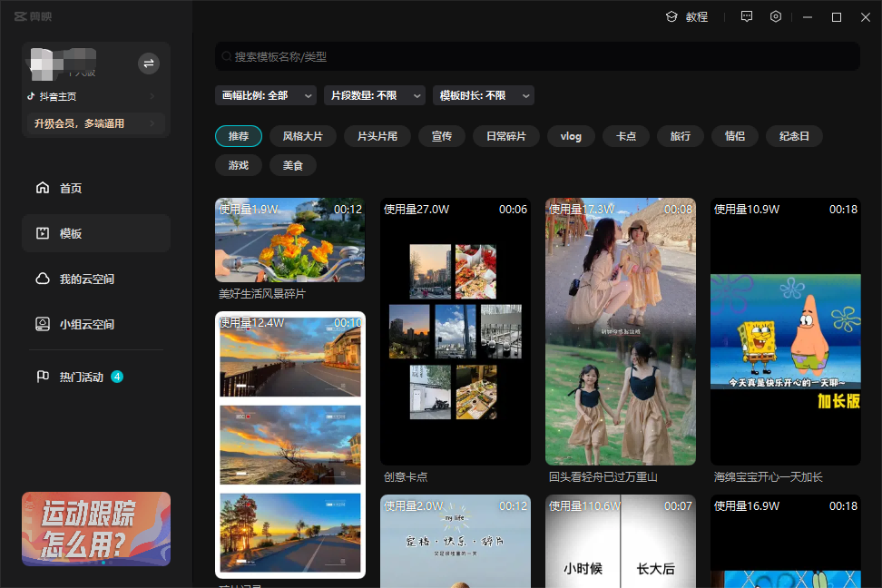Focus the 搜索模板名称/类型 search field

[537, 56]
